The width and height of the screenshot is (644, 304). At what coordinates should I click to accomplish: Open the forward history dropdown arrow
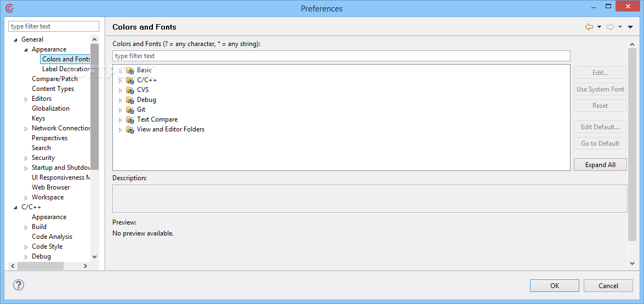620,27
